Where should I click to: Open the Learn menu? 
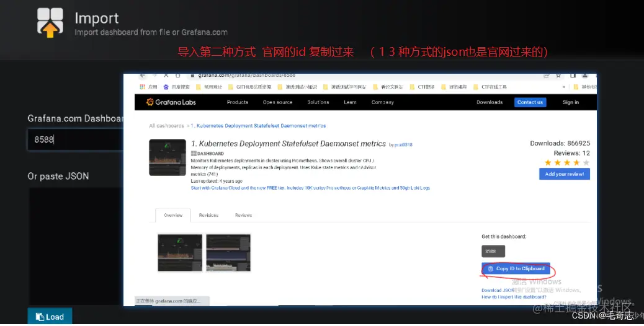point(350,102)
